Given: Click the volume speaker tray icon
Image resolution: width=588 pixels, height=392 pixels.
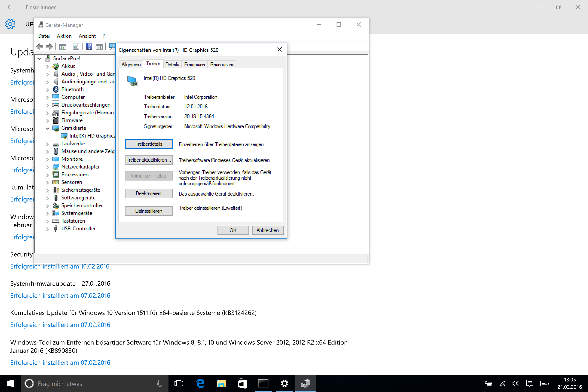Looking at the screenshot, I should [x=516, y=383].
